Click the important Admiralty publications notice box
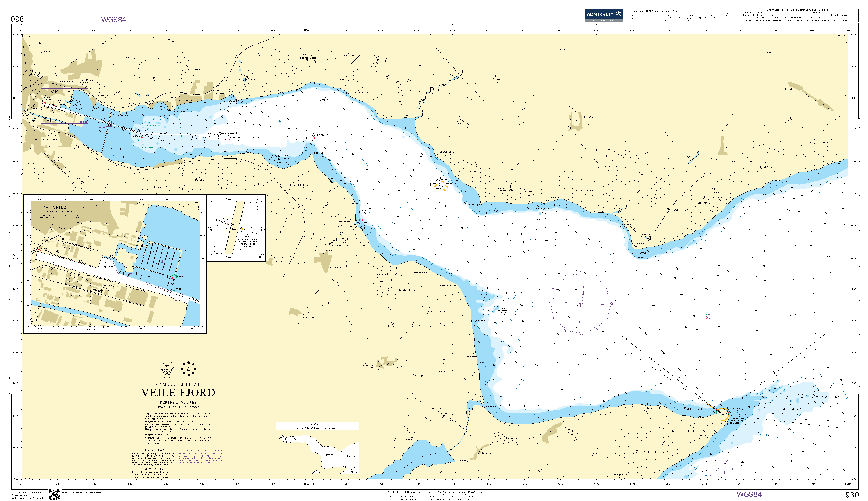868x501 pixels. [x=797, y=15]
